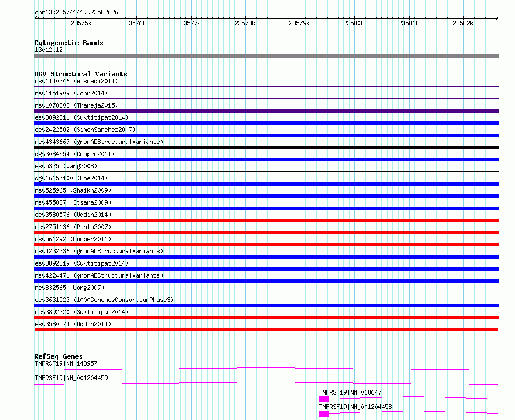Viewport: 515px width, 420px height.
Task: Open transcript TNFRSF19|NM_148957
Action: tap(66, 363)
